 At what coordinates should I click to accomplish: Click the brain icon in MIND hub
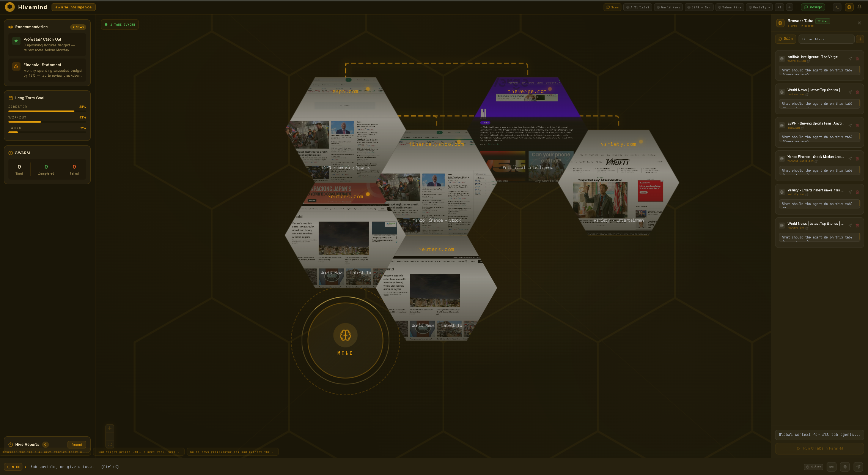tap(345, 335)
